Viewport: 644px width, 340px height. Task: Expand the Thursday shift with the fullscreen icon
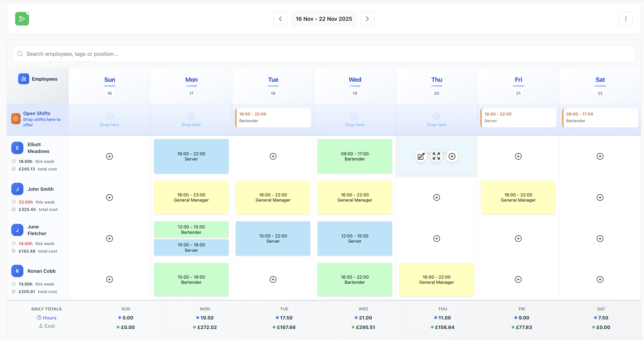tap(436, 156)
